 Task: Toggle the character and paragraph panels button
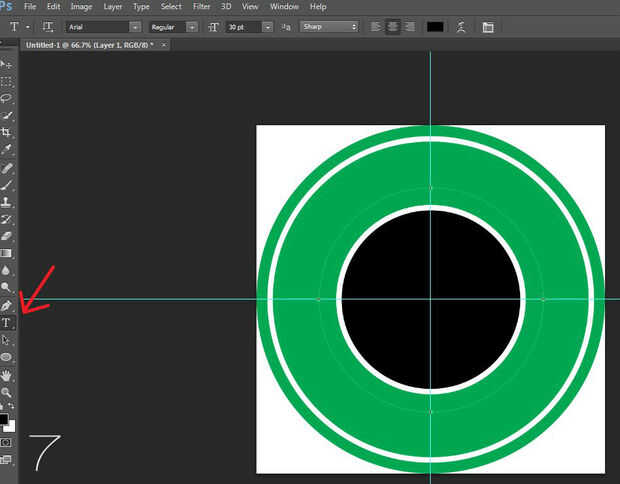click(x=487, y=26)
